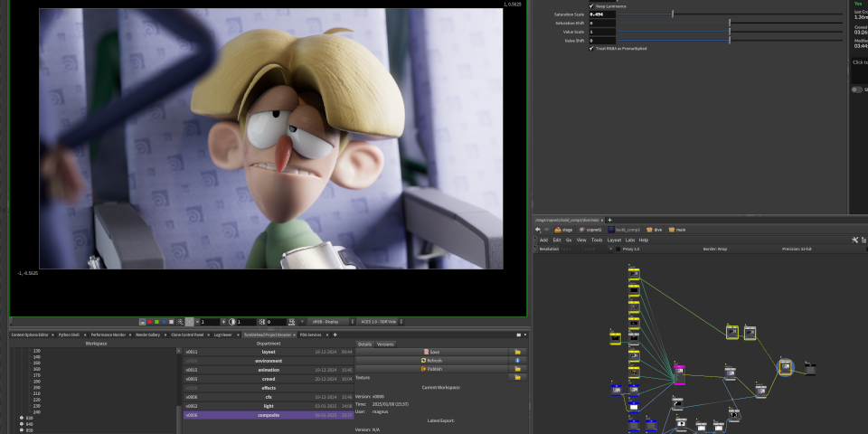
Task: Toggle Keep Luminance checkbox
Action: [x=591, y=6]
